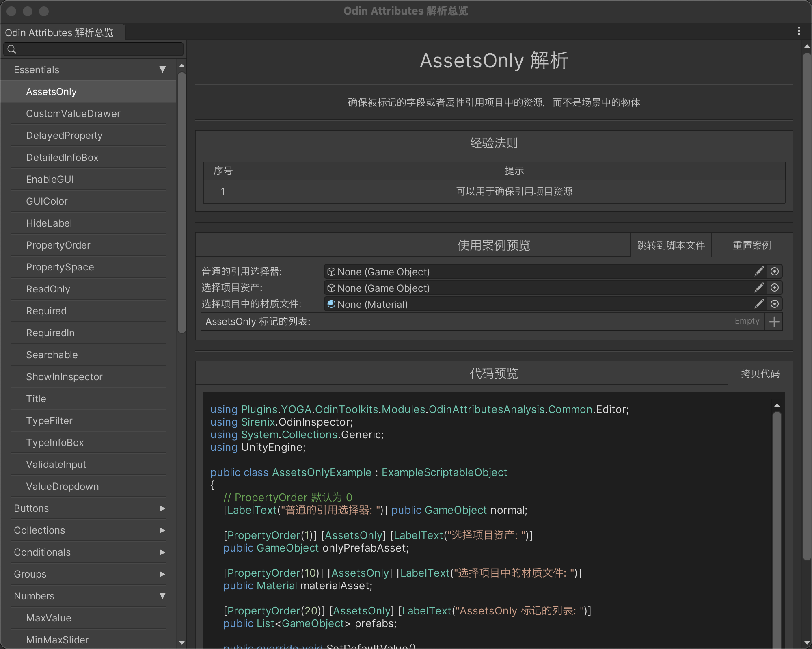Image resolution: width=812 pixels, height=649 pixels.
Task: Select PropertyOrder in the list
Action: click(89, 245)
